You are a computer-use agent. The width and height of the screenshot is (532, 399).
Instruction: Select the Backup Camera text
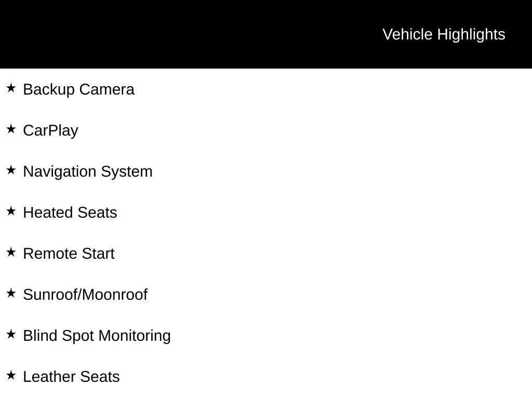coord(79,89)
